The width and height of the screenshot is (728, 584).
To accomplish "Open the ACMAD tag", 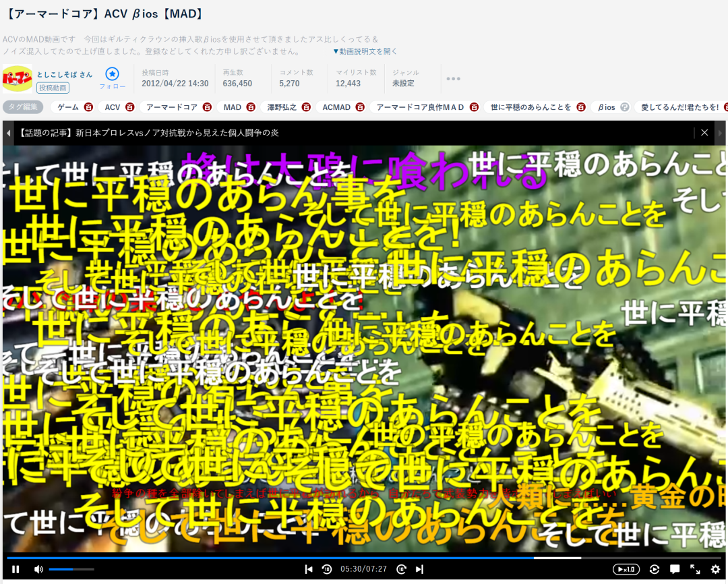I will [336, 107].
